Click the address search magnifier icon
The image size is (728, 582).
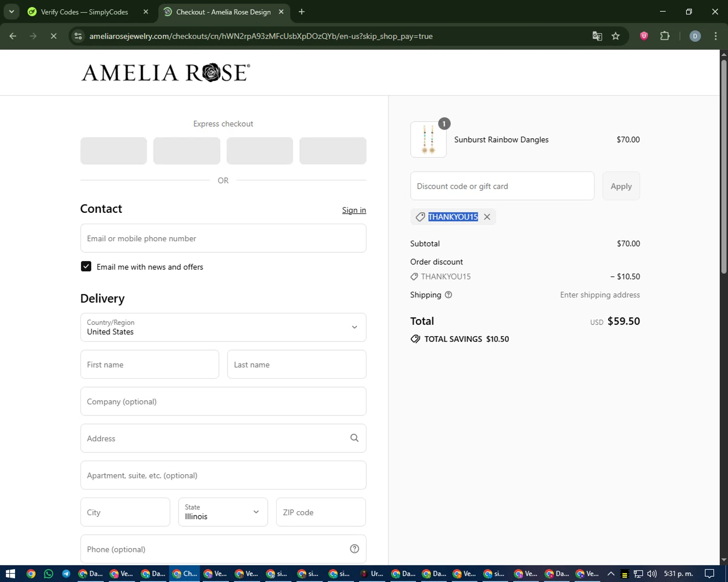coord(354,438)
